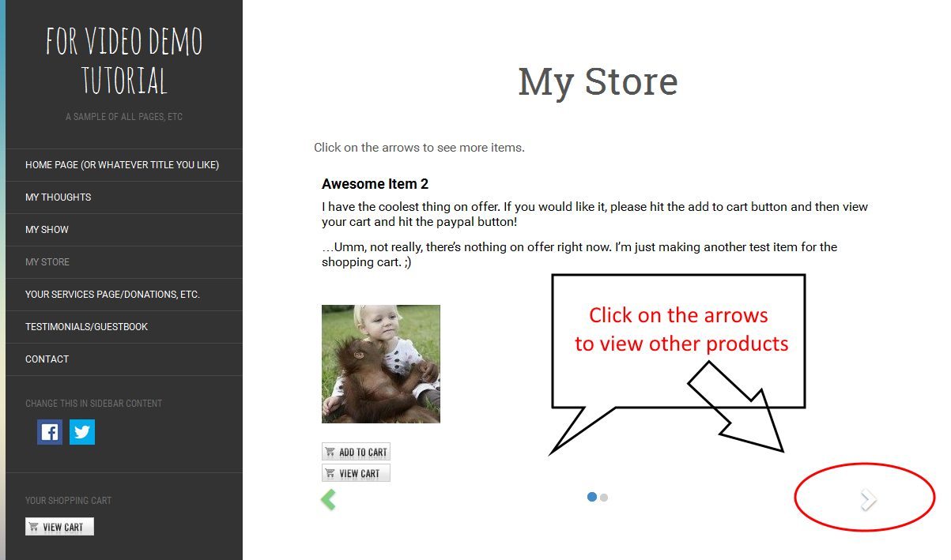951x560 pixels.
Task: Click the For Video Demo Tutorial site title
Action: (x=124, y=61)
